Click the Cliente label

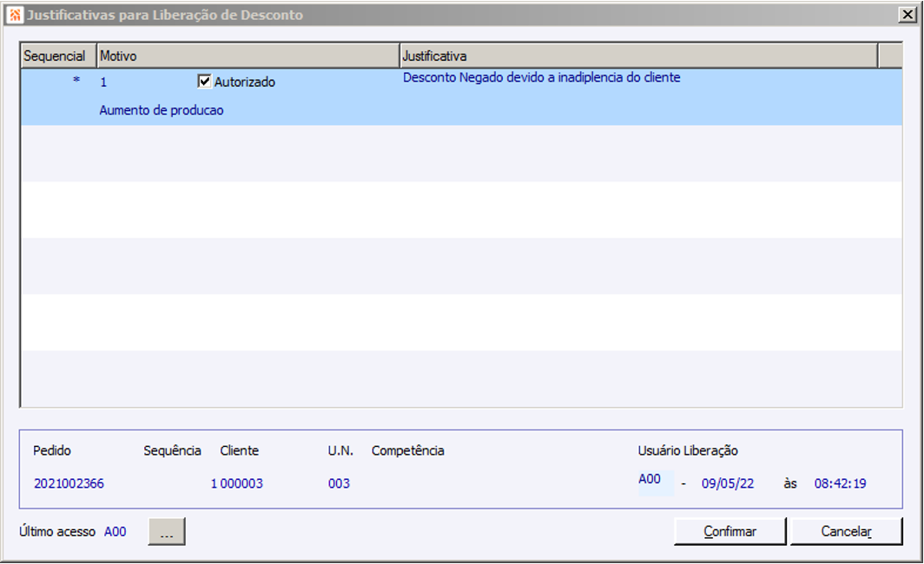[240, 451]
